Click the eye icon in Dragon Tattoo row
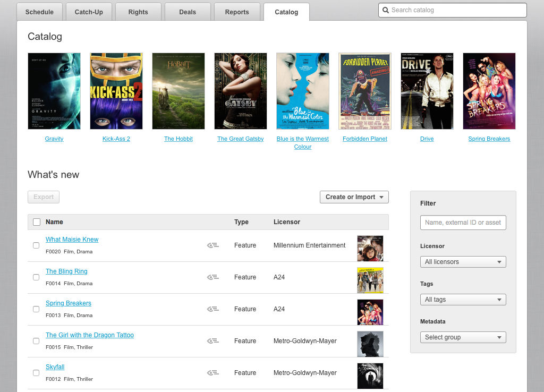Screen dimensions: 544x392 point(212,341)
